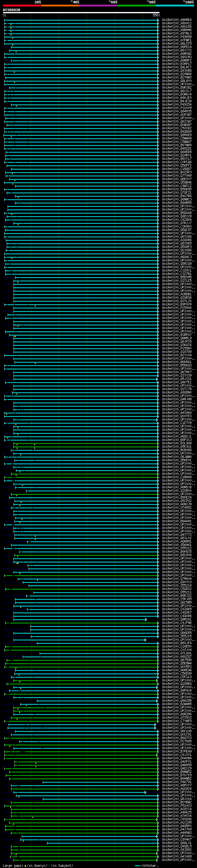Select the UniRef100_B8P3I3 label
Viewport: 197px width, 868px height.
[177, 440]
